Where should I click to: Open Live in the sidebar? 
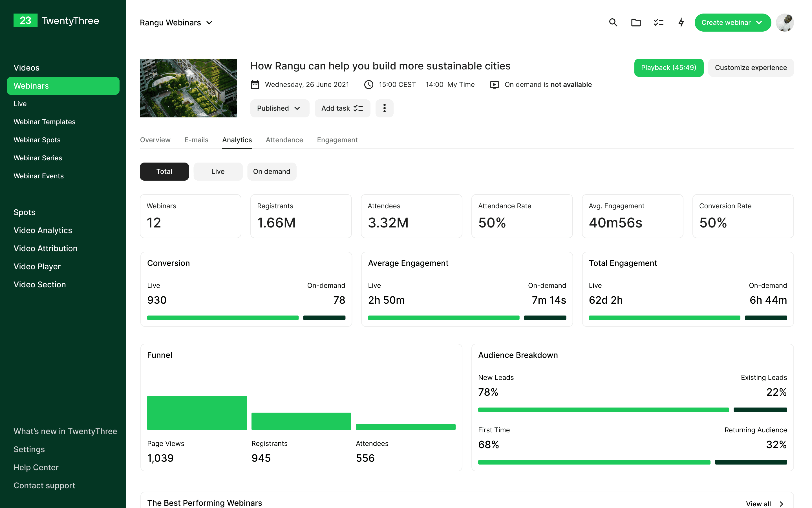coord(20,104)
